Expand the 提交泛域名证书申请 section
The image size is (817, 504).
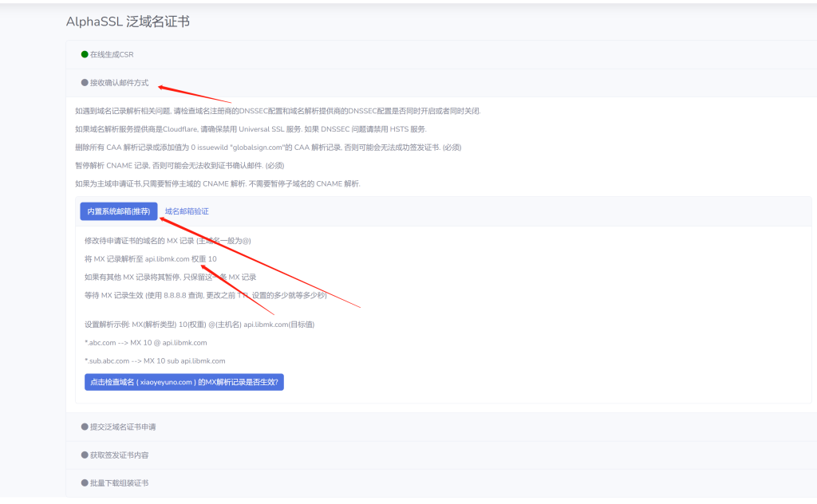click(x=124, y=426)
